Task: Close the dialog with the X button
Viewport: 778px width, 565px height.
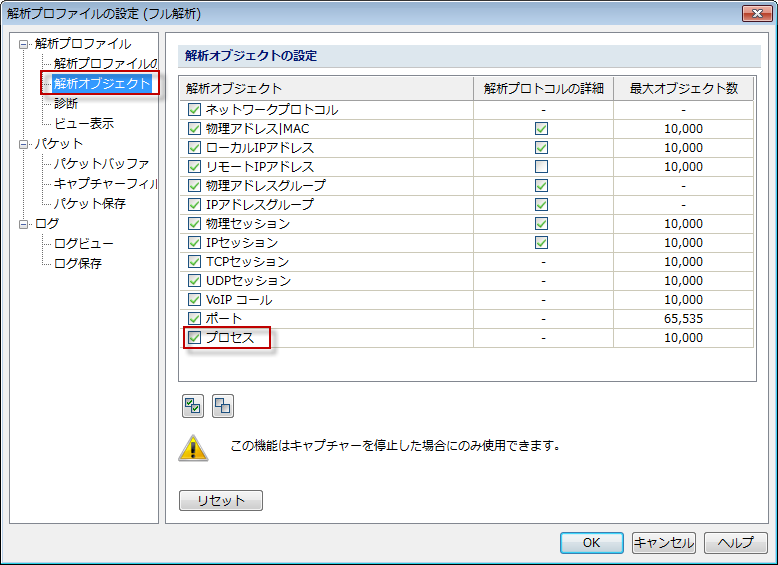Action: 755,13
